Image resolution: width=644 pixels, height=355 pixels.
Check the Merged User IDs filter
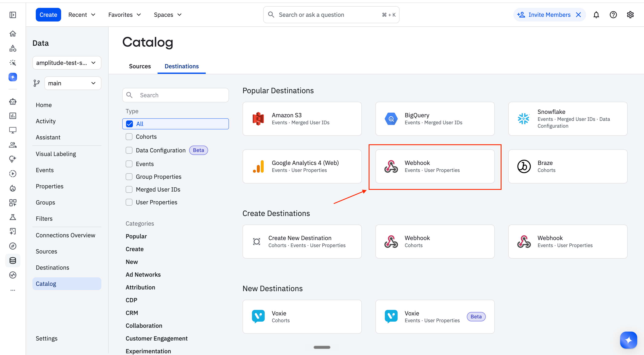(x=129, y=189)
